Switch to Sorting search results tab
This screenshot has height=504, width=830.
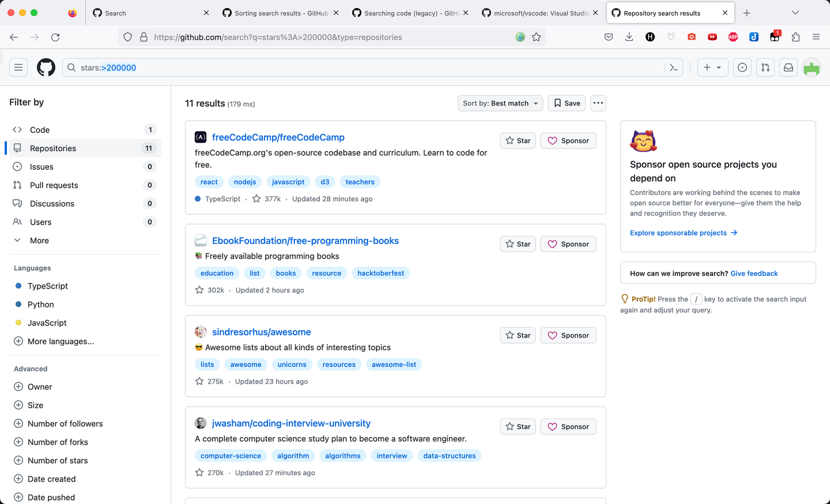pos(281,13)
